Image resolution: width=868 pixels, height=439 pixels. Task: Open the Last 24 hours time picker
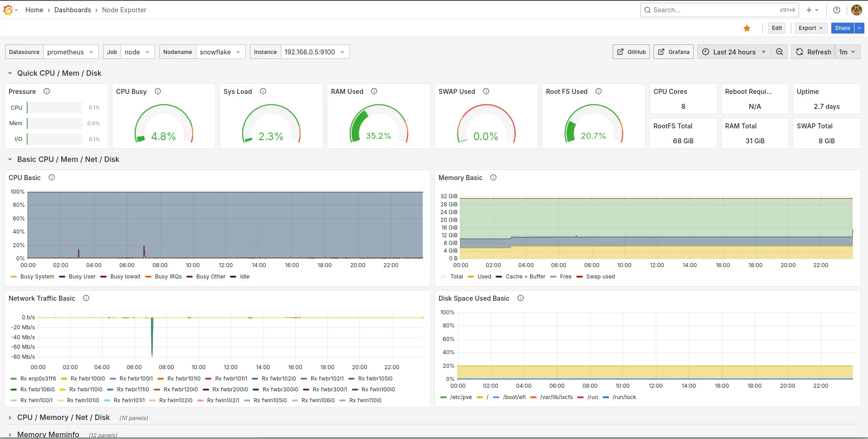coord(734,52)
